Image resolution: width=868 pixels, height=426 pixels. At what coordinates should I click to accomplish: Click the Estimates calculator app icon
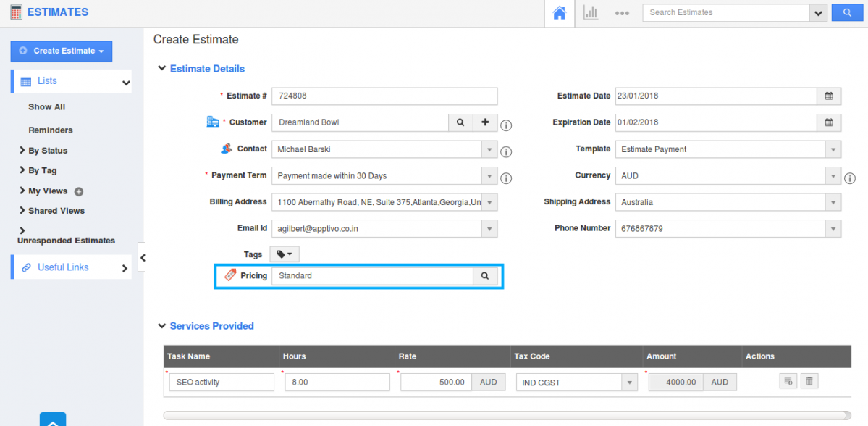17,12
